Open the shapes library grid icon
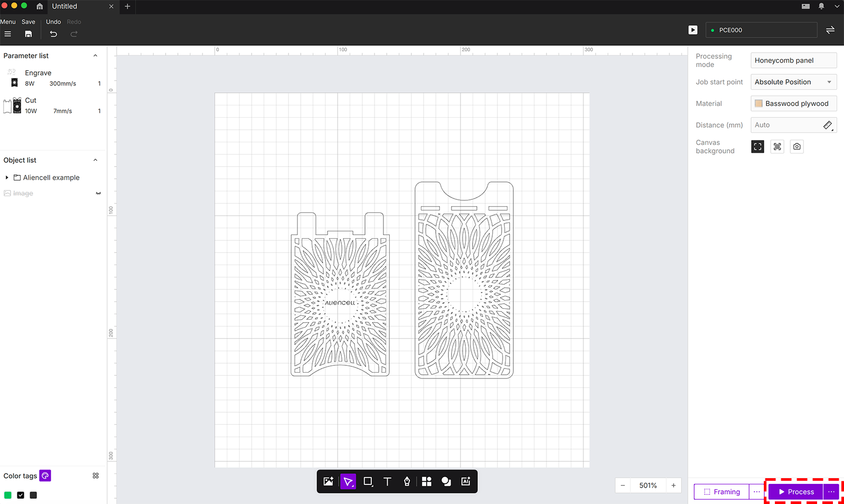 pyautogui.click(x=427, y=481)
